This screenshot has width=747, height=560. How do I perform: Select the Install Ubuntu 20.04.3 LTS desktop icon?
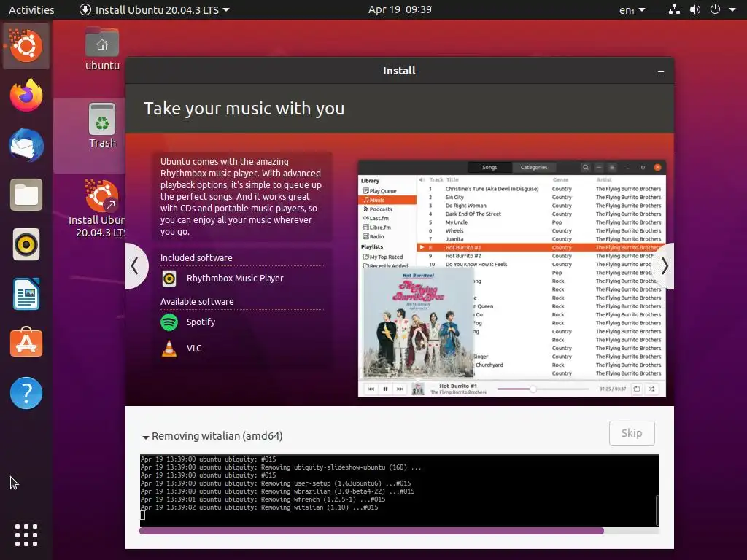tap(101, 209)
